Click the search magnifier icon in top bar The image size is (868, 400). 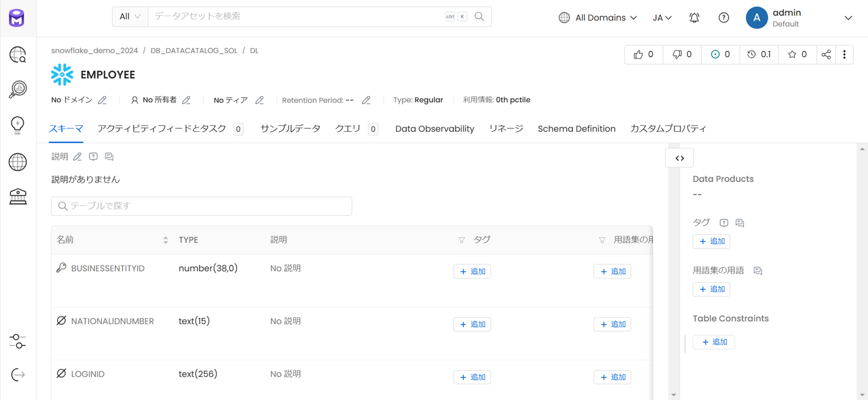(479, 17)
